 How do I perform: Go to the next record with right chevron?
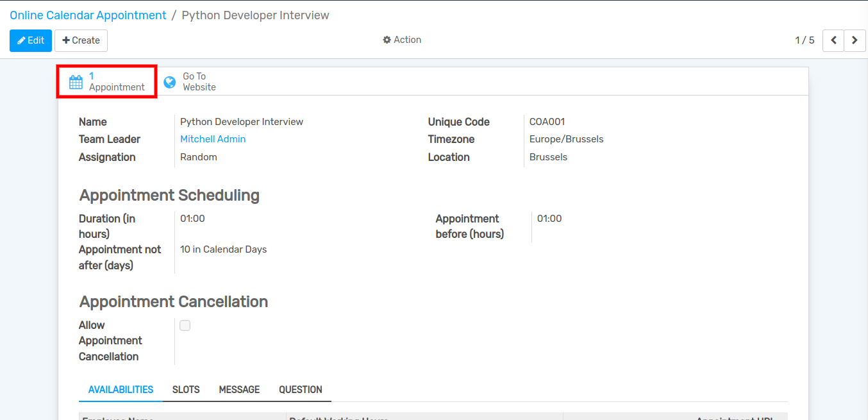click(x=855, y=40)
